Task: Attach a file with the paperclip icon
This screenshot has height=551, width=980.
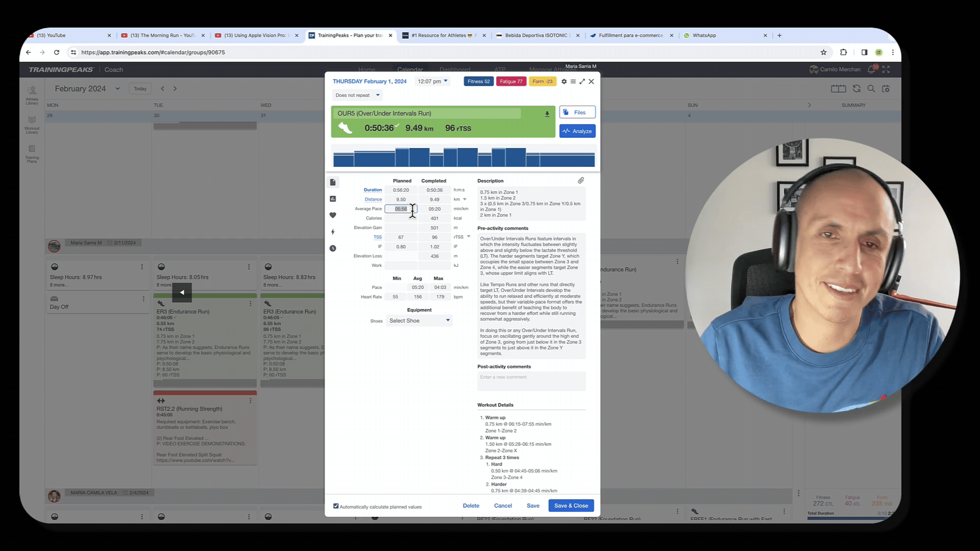Action: click(x=581, y=181)
